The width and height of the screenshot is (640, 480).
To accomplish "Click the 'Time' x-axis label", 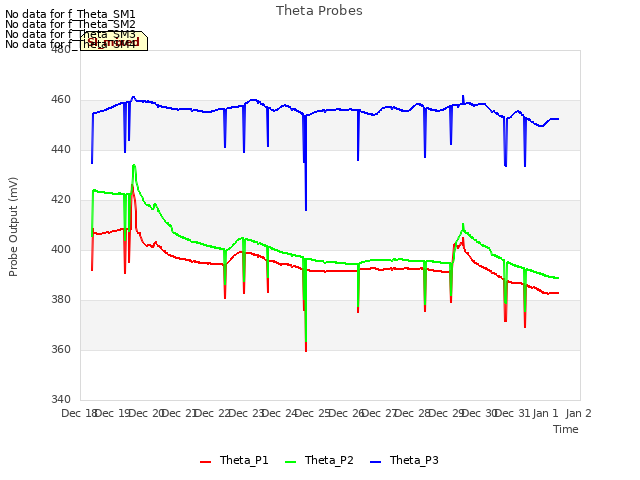I will pos(566,429).
